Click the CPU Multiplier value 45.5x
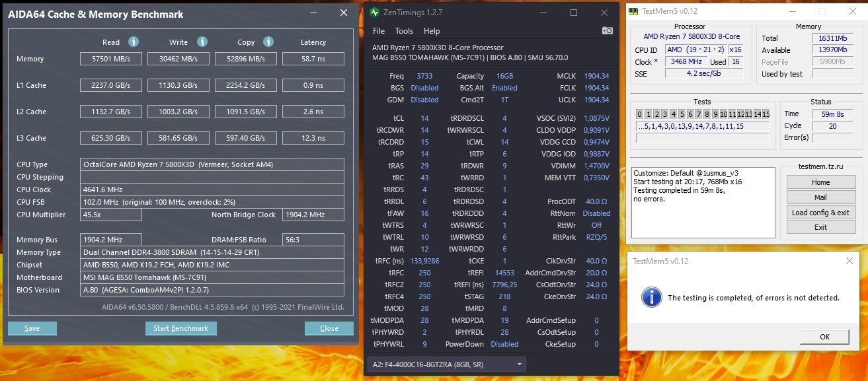This screenshot has width=868, height=381. click(x=111, y=215)
